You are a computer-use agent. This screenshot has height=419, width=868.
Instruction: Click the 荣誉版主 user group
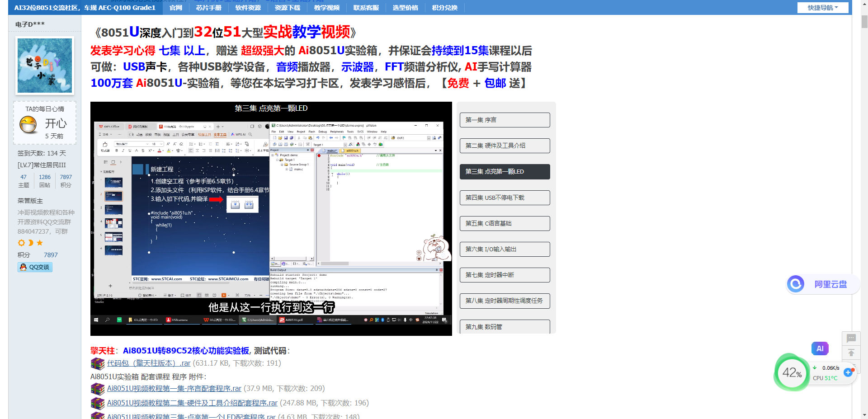(x=30, y=201)
